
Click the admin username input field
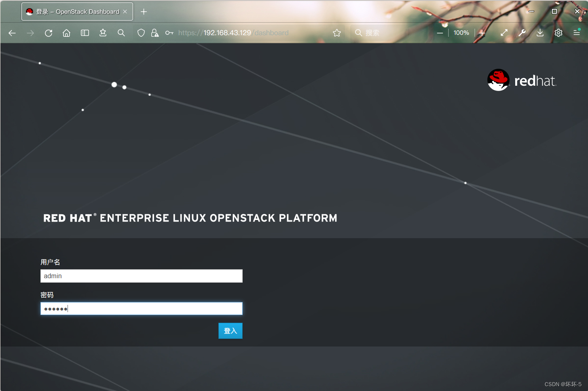tap(141, 276)
